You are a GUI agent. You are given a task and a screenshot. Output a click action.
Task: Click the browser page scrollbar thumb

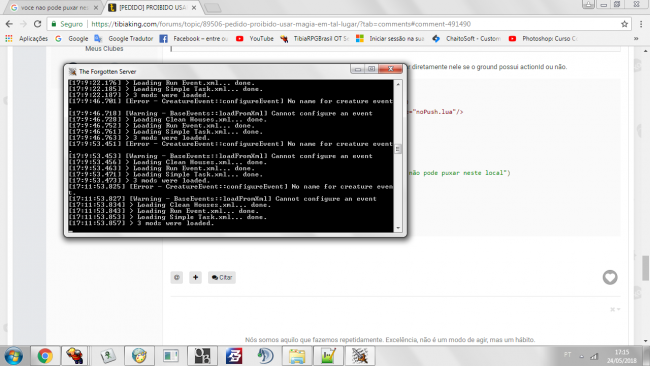(x=645, y=268)
